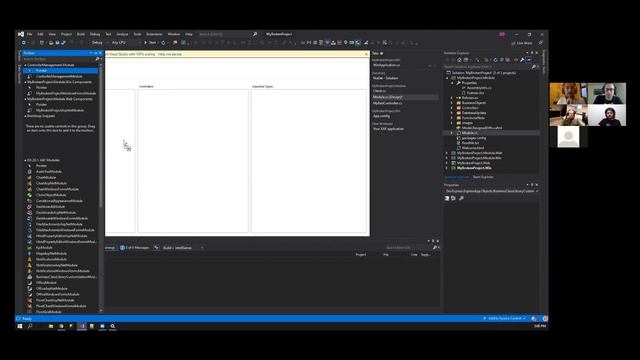The image size is (640, 360).
Task: Select the PivotGridModule toolbox item
Action: pyautogui.click(x=49, y=311)
